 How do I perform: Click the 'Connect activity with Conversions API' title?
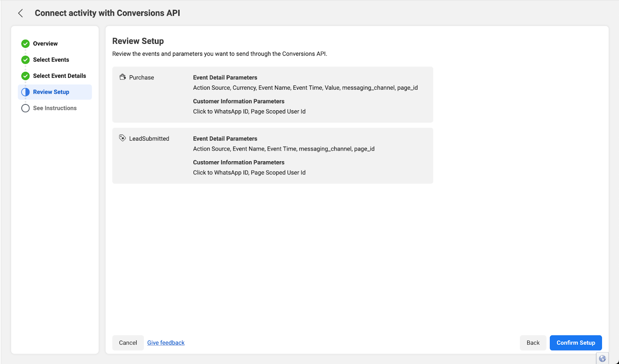tap(108, 13)
